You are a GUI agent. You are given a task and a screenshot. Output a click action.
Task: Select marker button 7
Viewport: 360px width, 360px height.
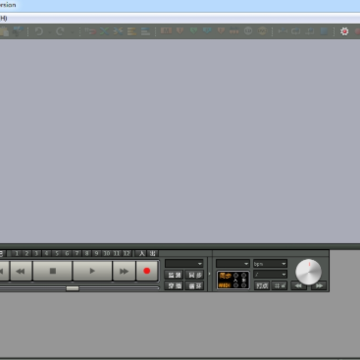pos(77,253)
